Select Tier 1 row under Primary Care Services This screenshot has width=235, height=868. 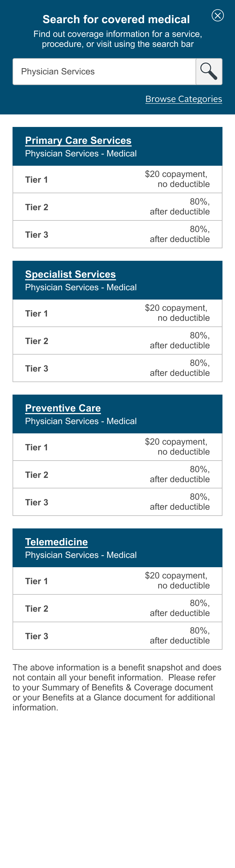(x=117, y=179)
